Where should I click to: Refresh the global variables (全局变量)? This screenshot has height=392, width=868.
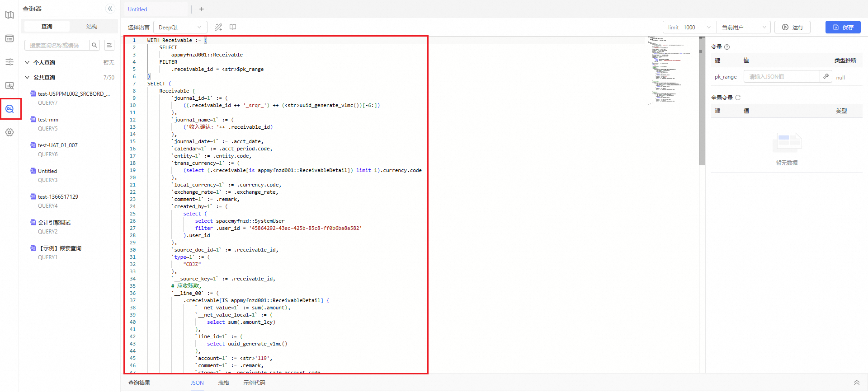coord(738,98)
